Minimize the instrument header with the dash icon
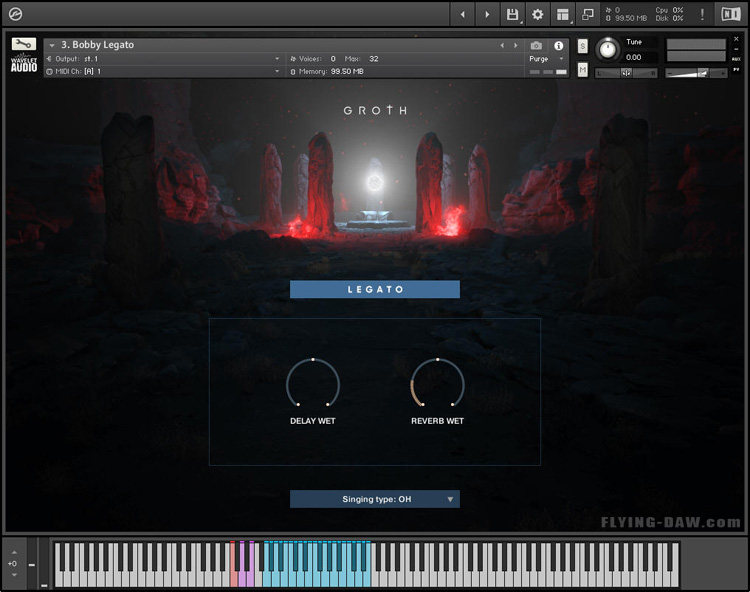The height and width of the screenshot is (592, 750). (x=736, y=49)
